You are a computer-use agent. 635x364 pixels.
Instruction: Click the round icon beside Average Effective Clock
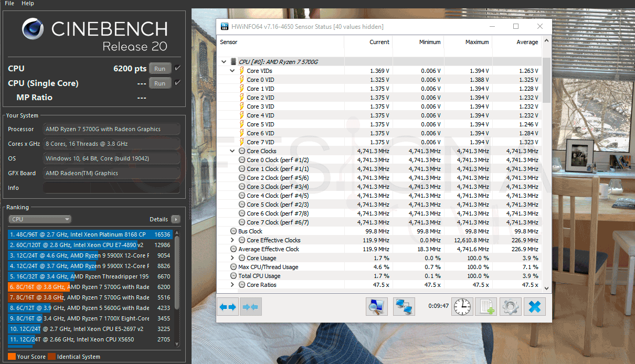234,249
